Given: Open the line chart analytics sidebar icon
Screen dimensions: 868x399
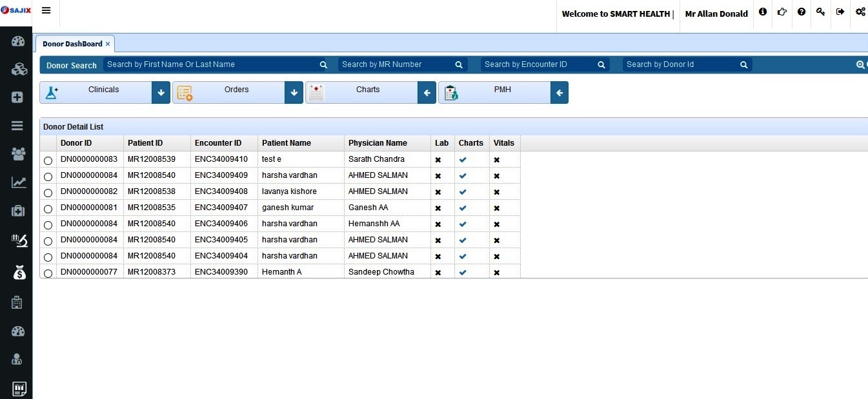Looking at the screenshot, I should click(x=18, y=182).
